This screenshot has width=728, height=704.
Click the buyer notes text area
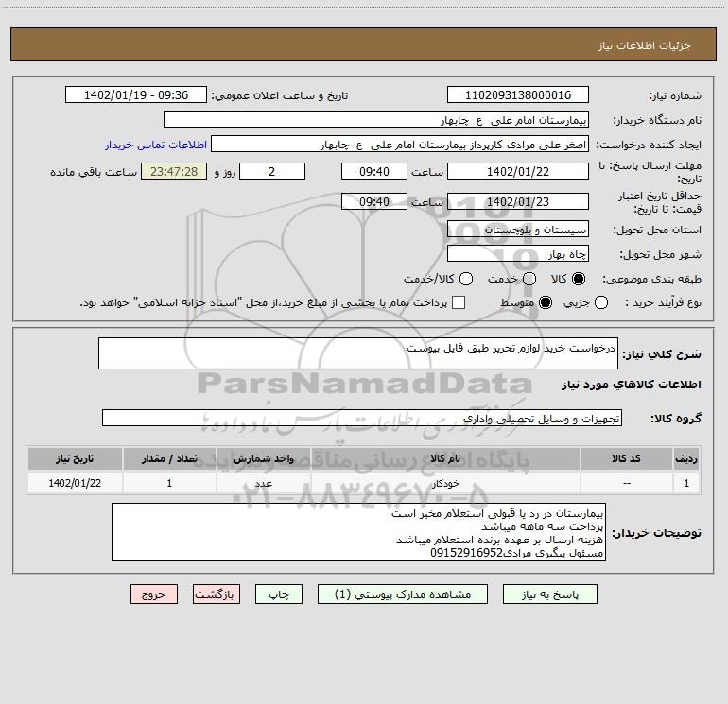coord(358,532)
